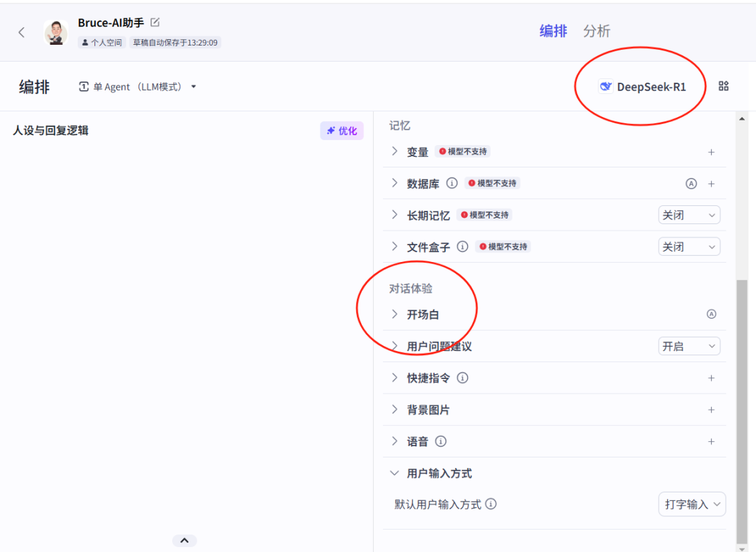
Task: Expand the 长期记忆 section
Action: [394, 215]
